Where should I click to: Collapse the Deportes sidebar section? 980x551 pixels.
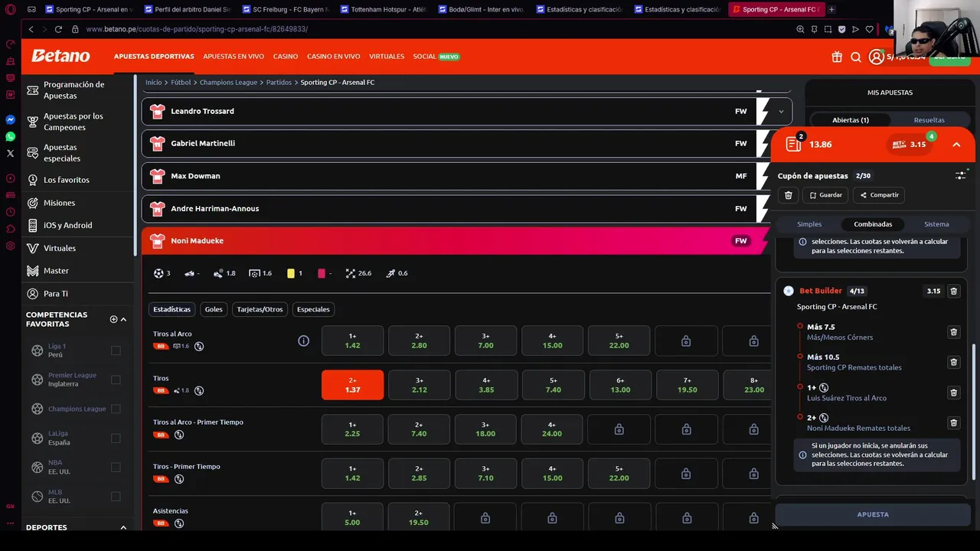coord(123,527)
